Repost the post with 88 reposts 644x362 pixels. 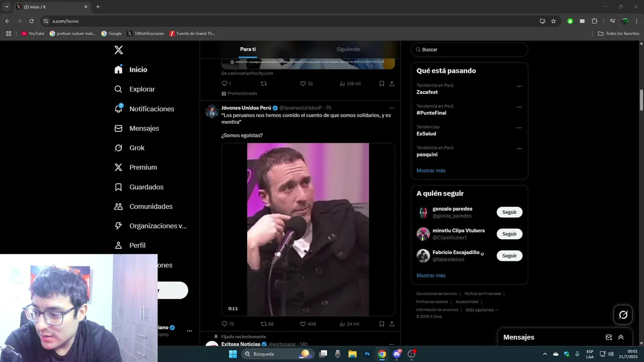tap(267, 324)
